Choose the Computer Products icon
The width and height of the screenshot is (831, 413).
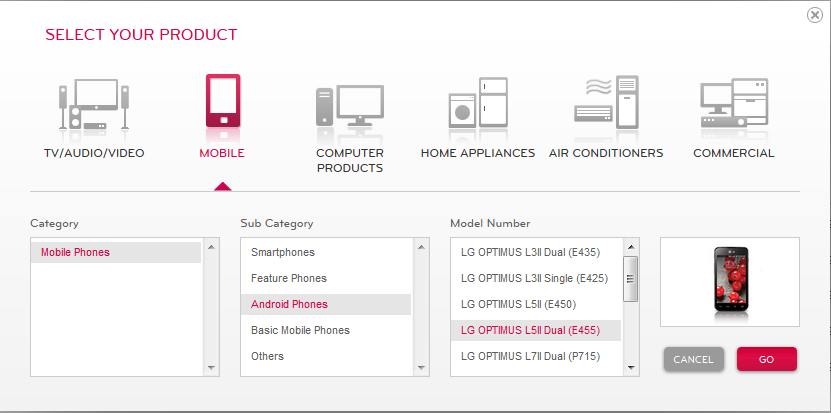click(349, 105)
